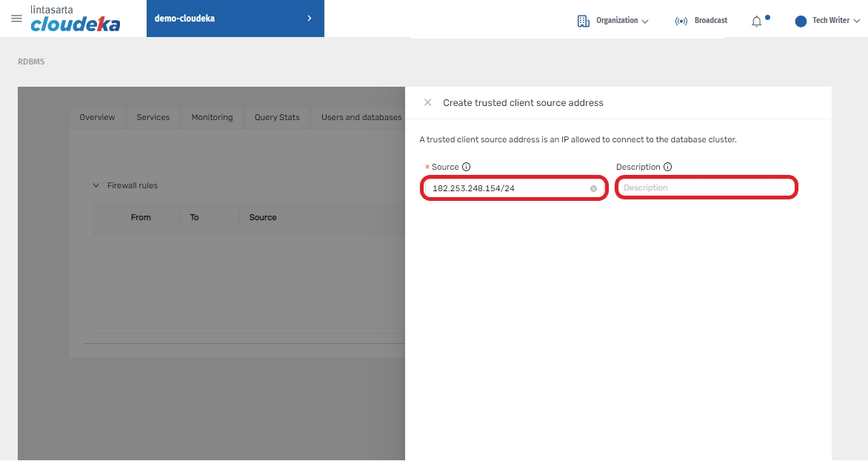Open the notifications bell

click(x=756, y=21)
